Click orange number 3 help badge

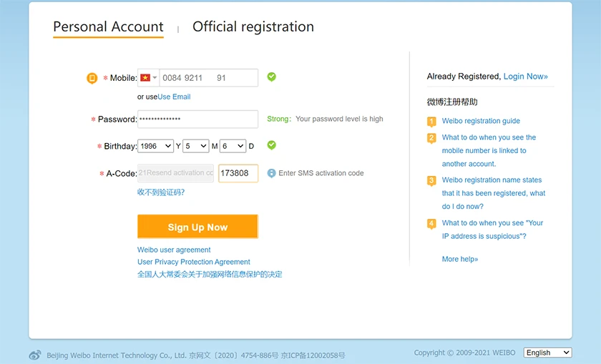(431, 181)
